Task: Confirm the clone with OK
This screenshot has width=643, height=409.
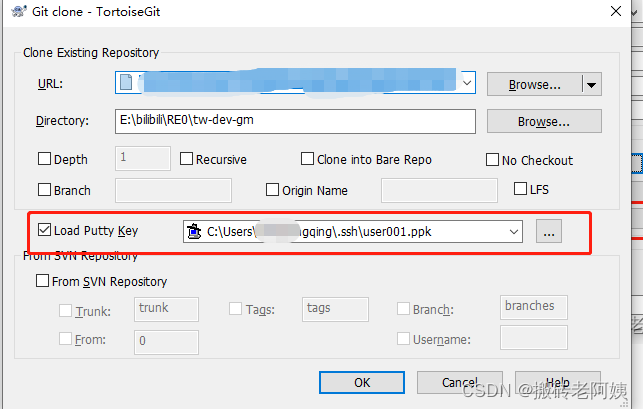Action: pyautogui.click(x=362, y=382)
